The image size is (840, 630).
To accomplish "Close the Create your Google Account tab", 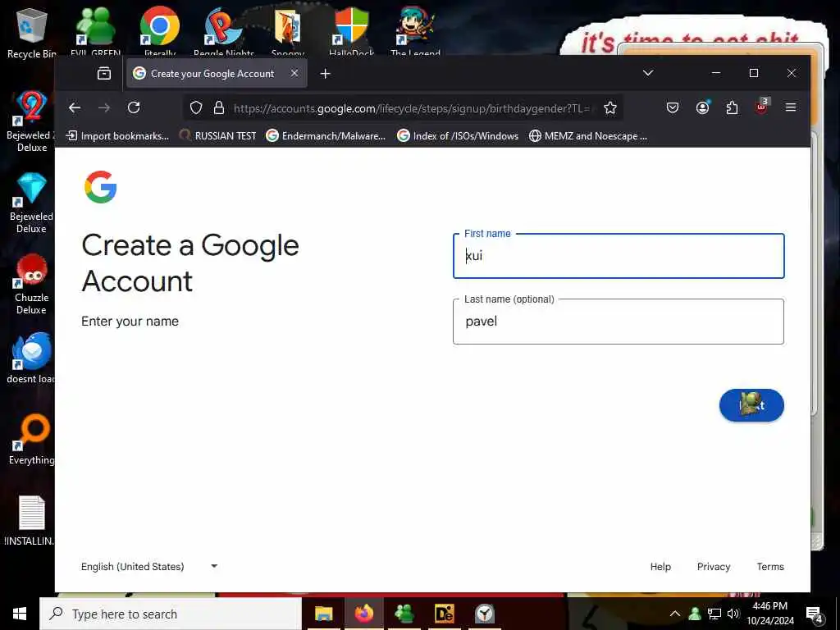I will 294,73.
